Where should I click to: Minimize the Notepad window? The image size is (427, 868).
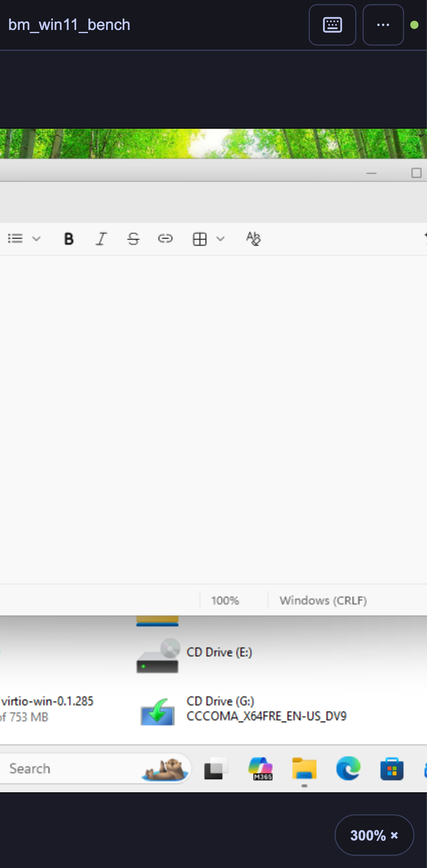(371, 173)
